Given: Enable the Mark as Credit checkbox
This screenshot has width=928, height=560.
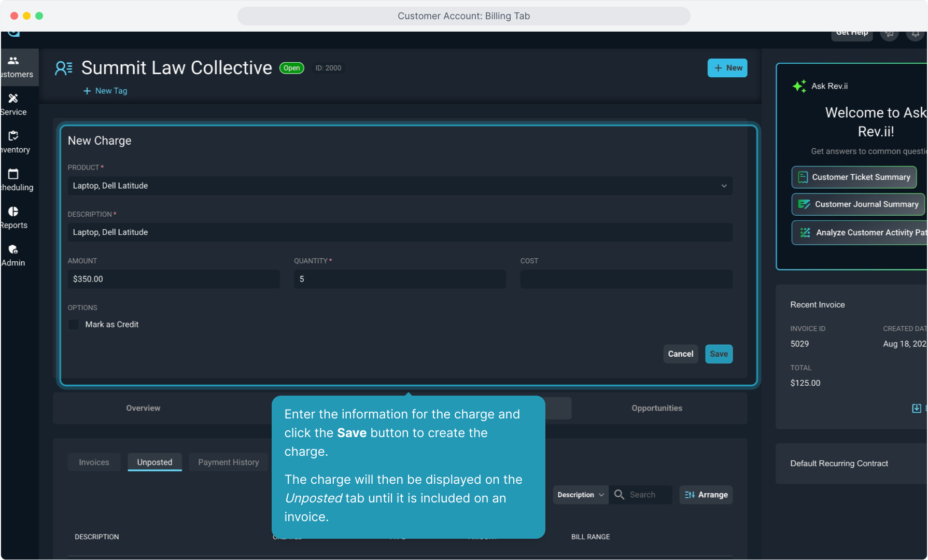Looking at the screenshot, I should click(x=74, y=325).
